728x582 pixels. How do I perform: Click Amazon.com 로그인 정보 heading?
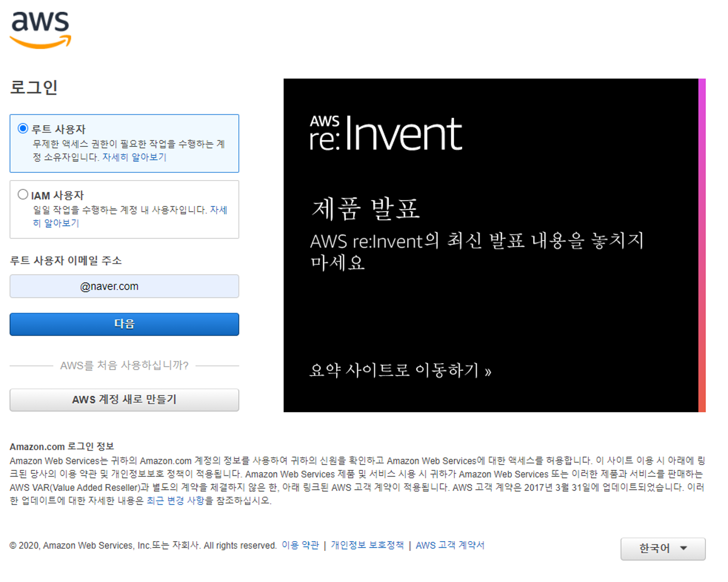coord(62,446)
